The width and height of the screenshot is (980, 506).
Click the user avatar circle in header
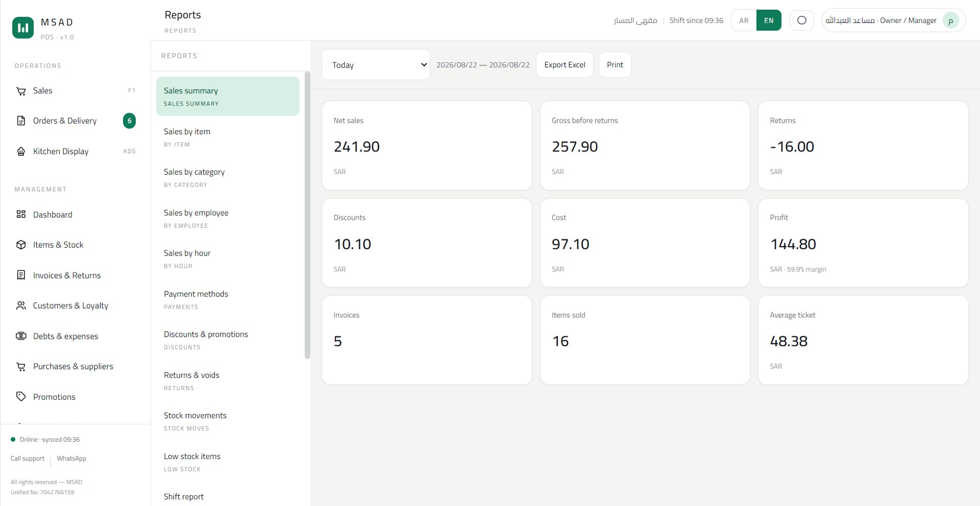click(x=950, y=21)
